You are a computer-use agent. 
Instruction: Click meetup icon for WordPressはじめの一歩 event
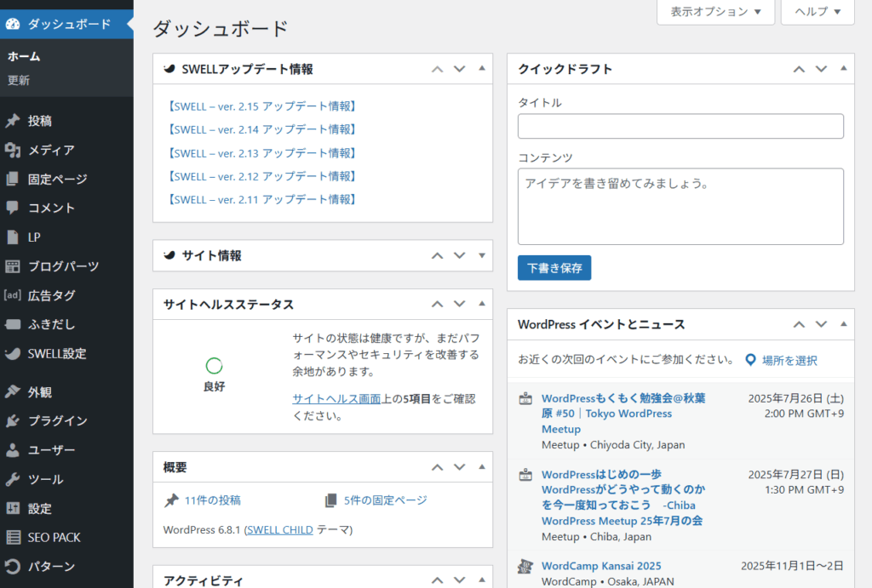(525, 475)
